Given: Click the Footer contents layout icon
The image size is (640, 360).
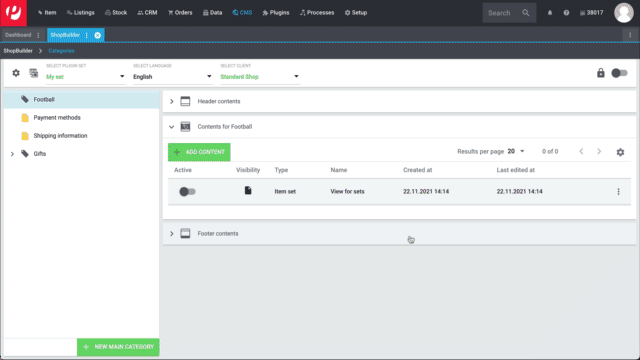Looking at the screenshot, I should click(185, 233).
